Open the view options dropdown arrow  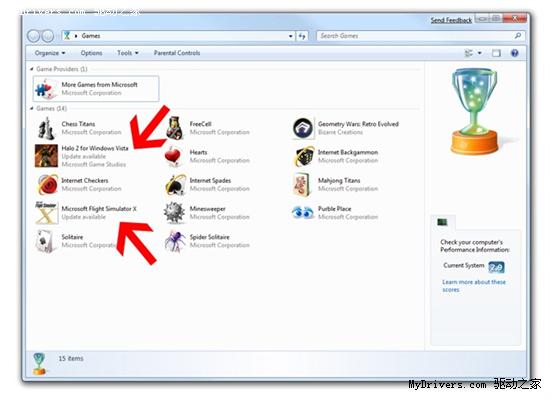click(x=479, y=53)
